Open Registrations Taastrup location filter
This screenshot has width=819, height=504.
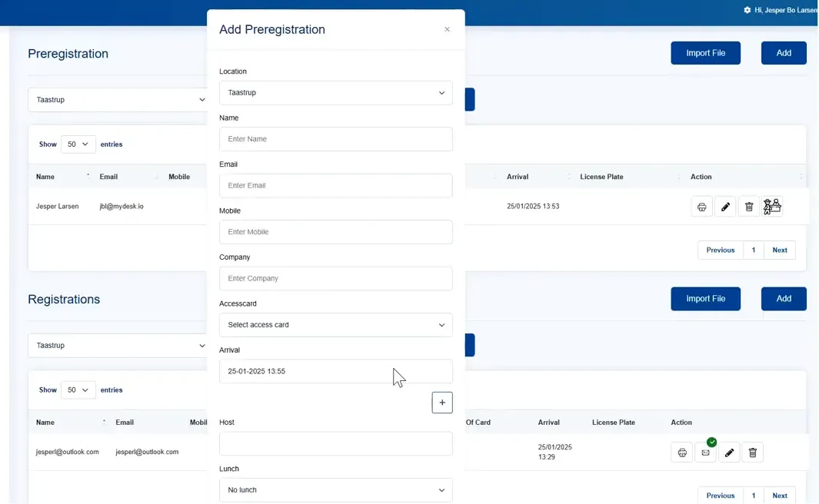point(118,346)
